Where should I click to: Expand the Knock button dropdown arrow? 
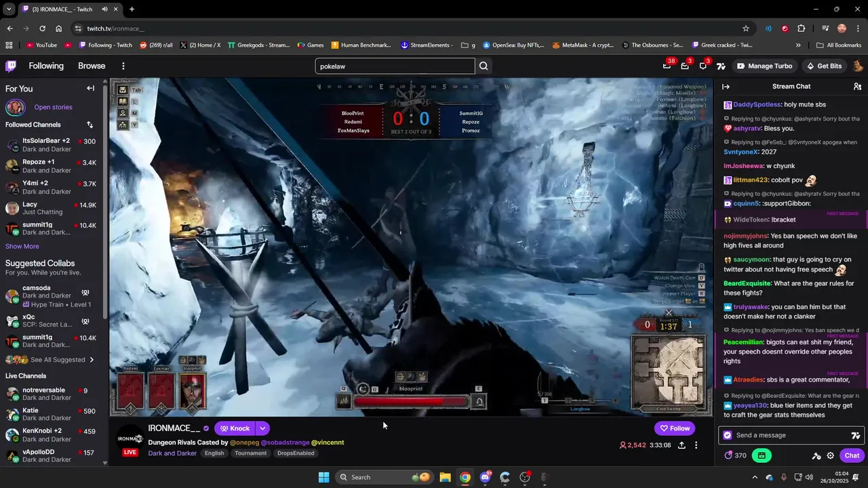[262, 428]
